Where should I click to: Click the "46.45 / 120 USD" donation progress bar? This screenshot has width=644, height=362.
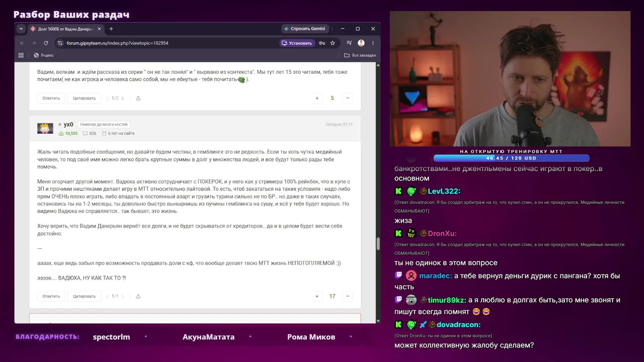(x=510, y=158)
